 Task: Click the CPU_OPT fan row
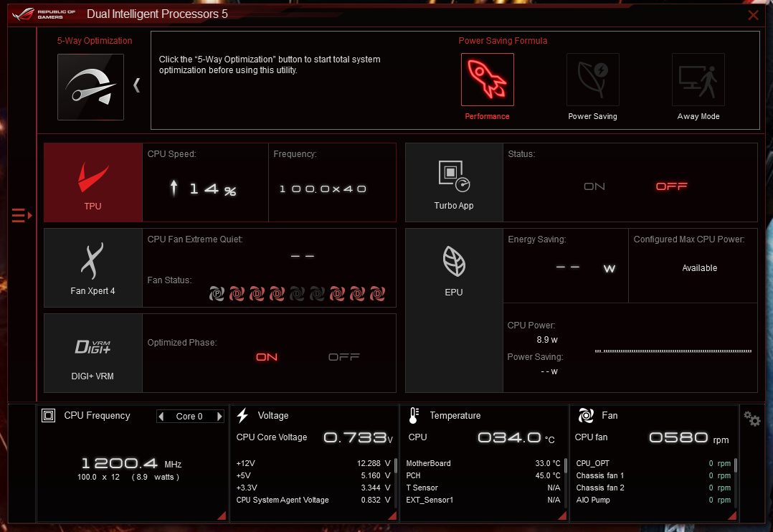coord(653,463)
